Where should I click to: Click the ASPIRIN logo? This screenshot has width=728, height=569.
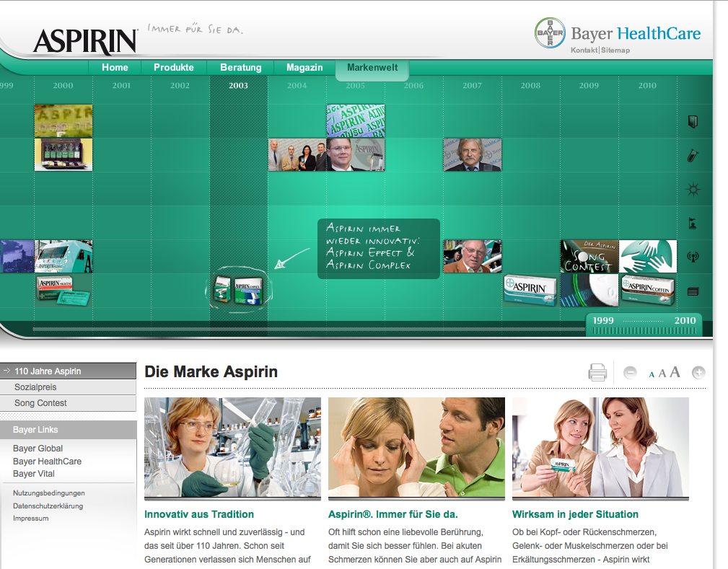tap(86, 41)
